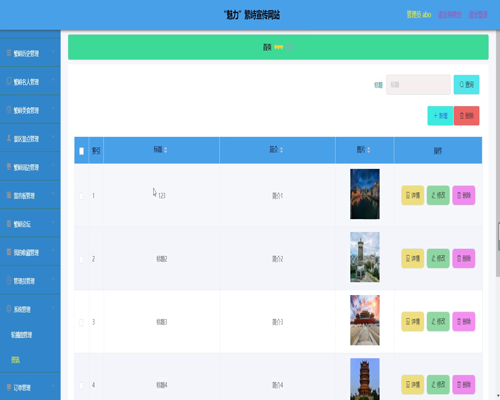Click the cyan 查询 search button
The height and width of the screenshot is (400, 500).
point(466,85)
